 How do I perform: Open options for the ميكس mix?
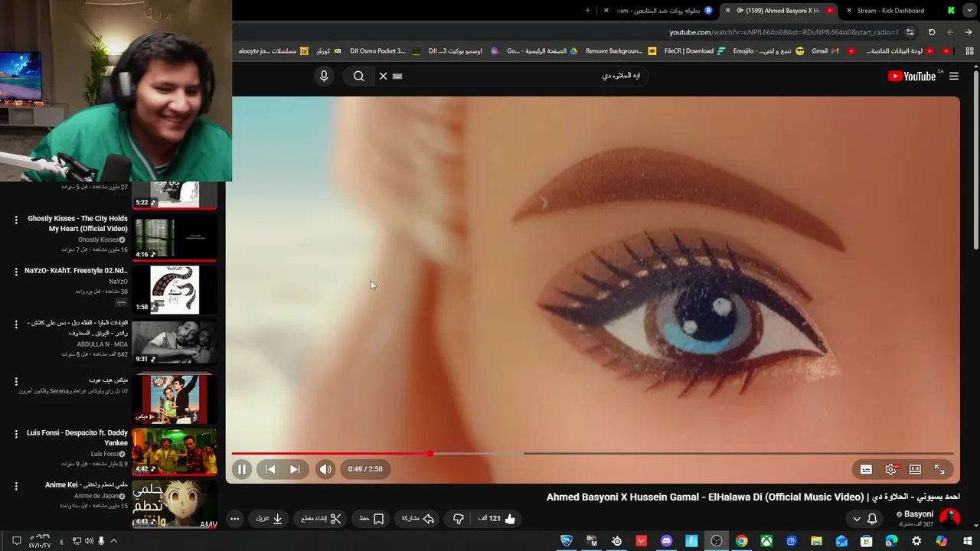tap(16, 381)
